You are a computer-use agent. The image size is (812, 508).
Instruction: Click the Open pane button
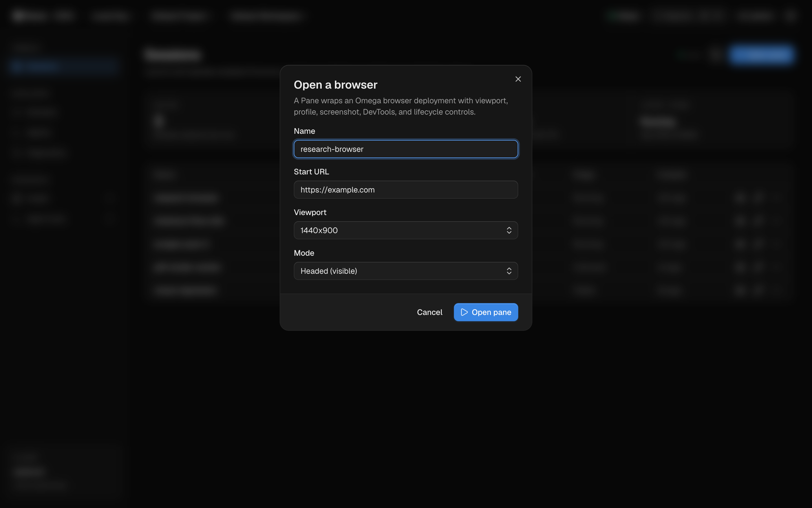coord(486,312)
